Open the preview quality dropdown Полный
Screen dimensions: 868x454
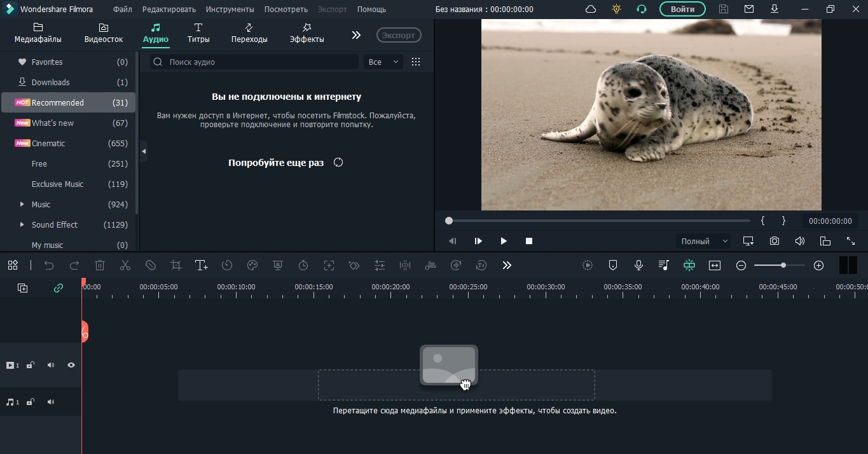(x=703, y=241)
